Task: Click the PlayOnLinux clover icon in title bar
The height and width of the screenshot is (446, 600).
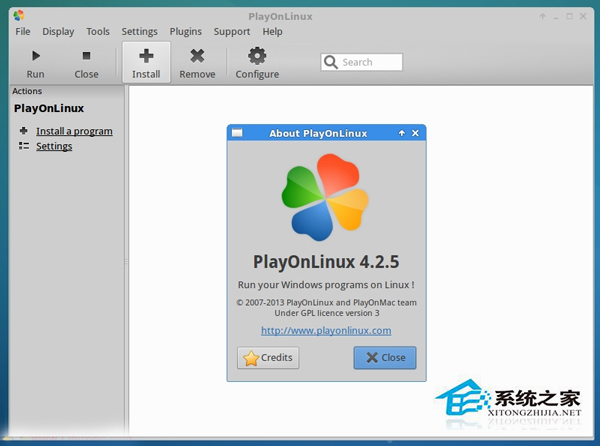Action: pos(19,16)
